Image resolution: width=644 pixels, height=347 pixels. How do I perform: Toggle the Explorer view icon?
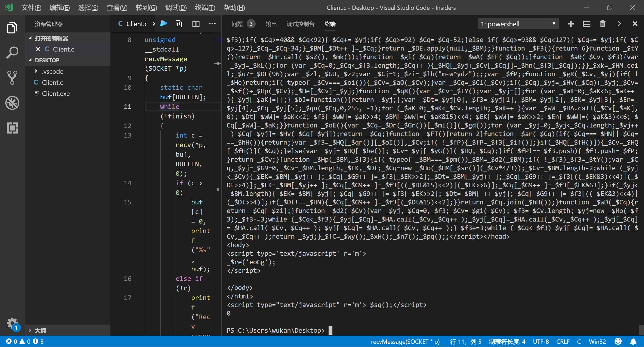12,27
